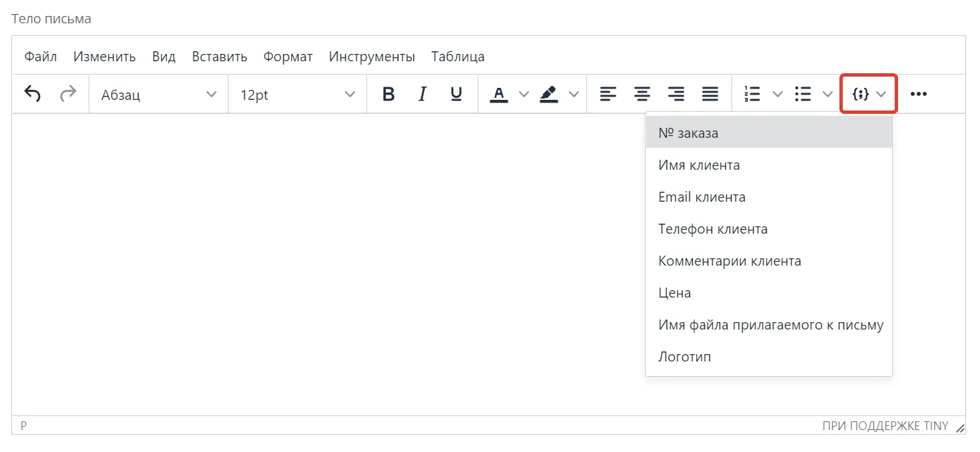Screen dimensions: 980x452
Task: Insert the Телефон клиента variable
Action: [x=769, y=228]
